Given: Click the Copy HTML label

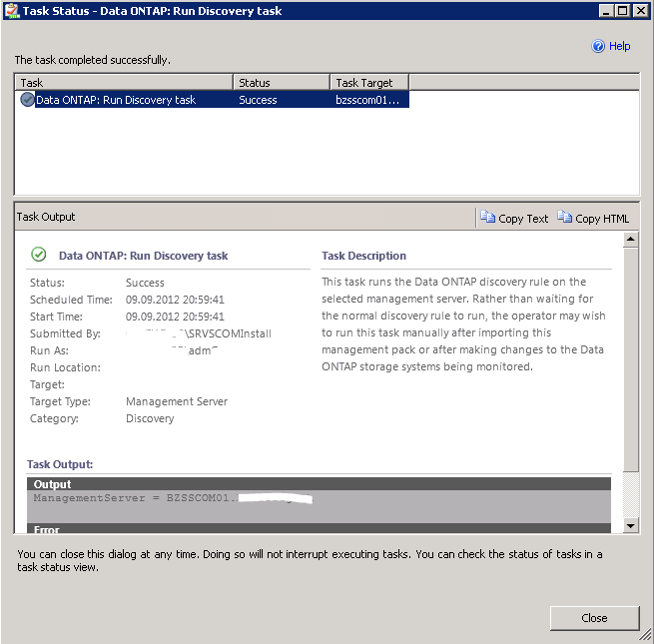Looking at the screenshot, I should point(602,219).
